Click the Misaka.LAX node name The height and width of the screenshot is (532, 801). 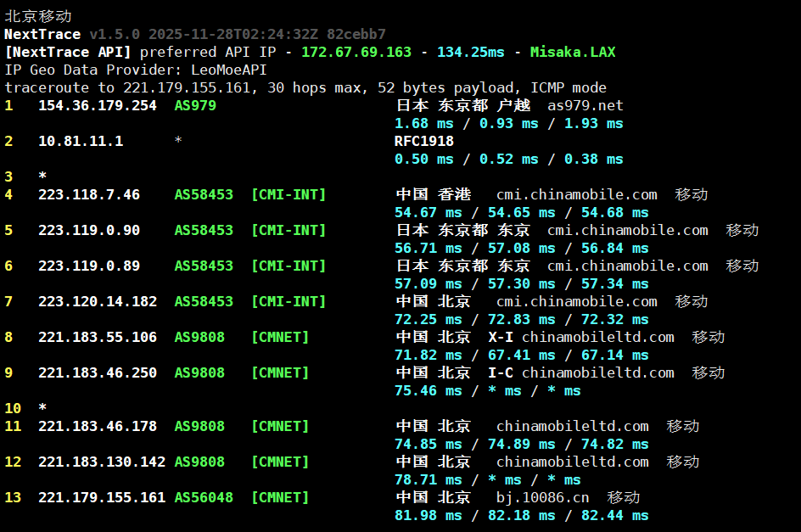tap(573, 52)
